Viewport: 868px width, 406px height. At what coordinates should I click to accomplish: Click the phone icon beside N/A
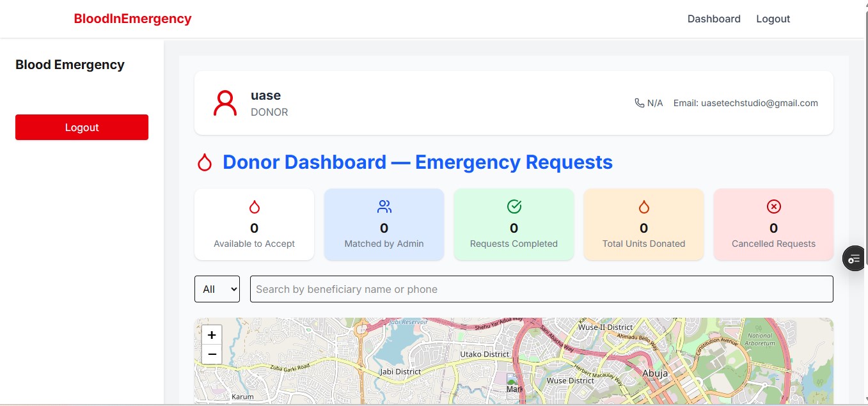639,103
